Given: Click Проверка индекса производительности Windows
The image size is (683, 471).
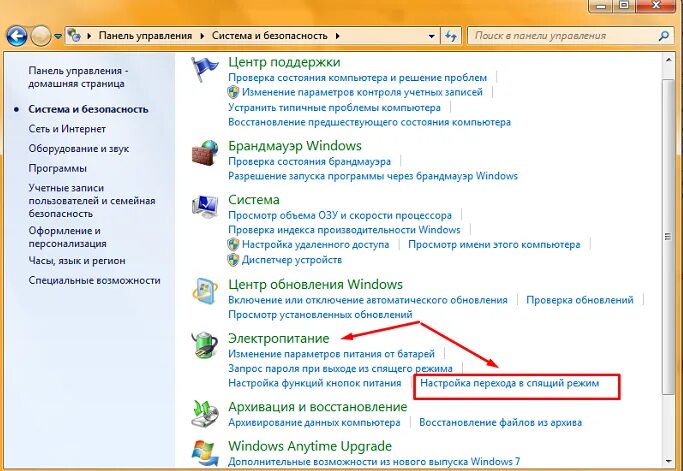Looking at the screenshot, I should (x=344, y=230).
